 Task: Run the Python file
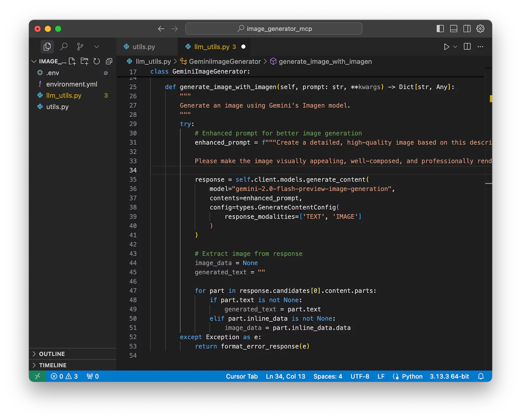(x=446, y=47)
